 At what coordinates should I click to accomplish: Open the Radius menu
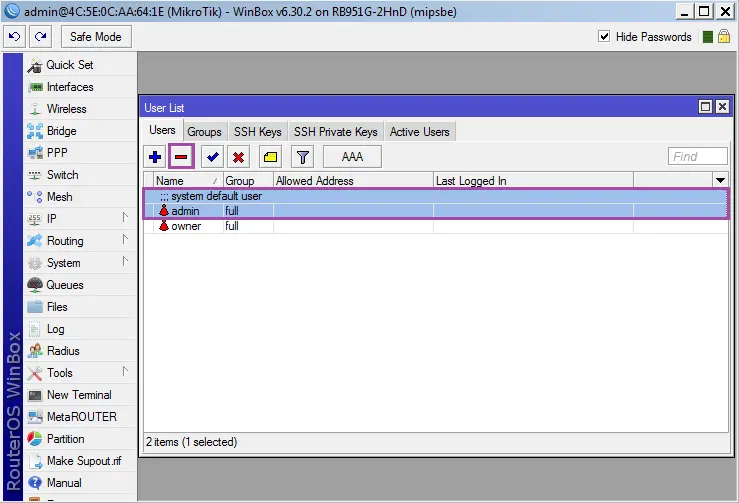click(x=80, y=351)
